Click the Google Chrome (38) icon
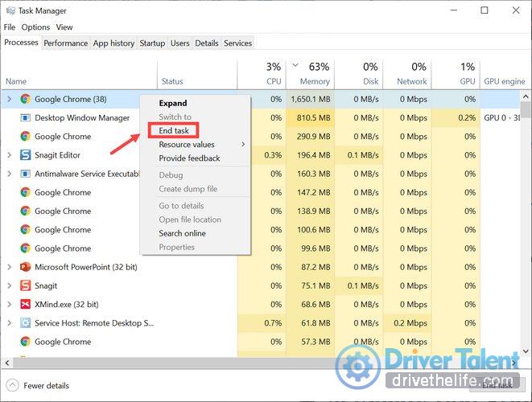The image size is (532, 402). coord(25,99)
